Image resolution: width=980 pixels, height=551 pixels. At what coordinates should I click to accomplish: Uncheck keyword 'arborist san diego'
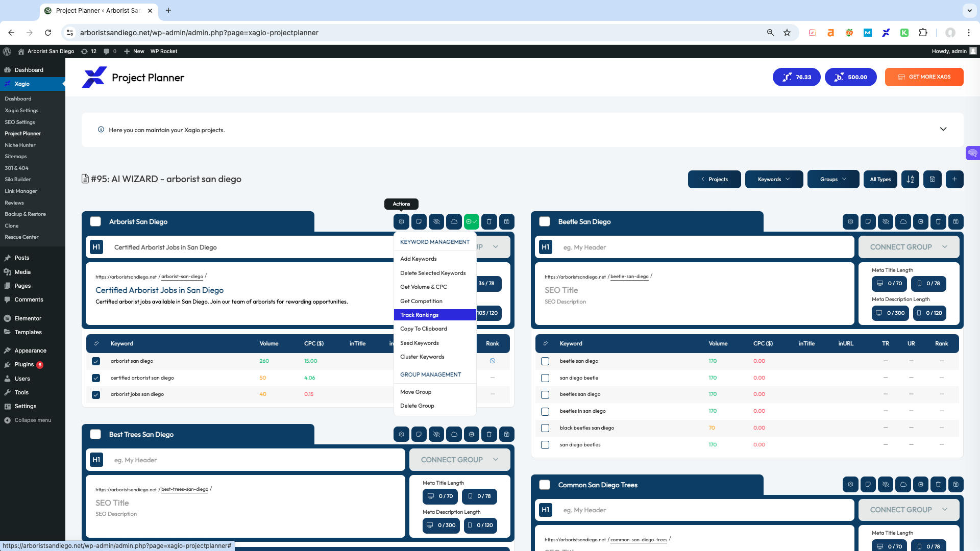(x=96, y=361)
